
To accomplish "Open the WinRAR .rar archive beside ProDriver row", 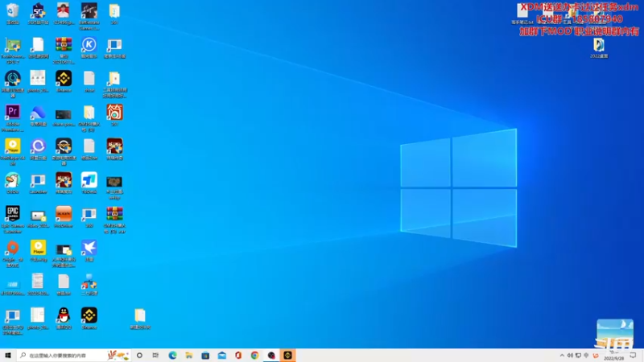I will pos(114,214).
